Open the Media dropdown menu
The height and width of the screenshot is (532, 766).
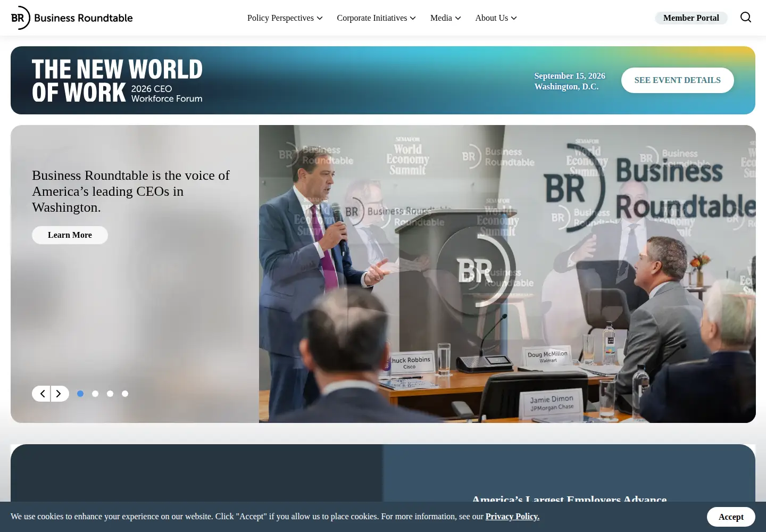[x=445, y=18]
